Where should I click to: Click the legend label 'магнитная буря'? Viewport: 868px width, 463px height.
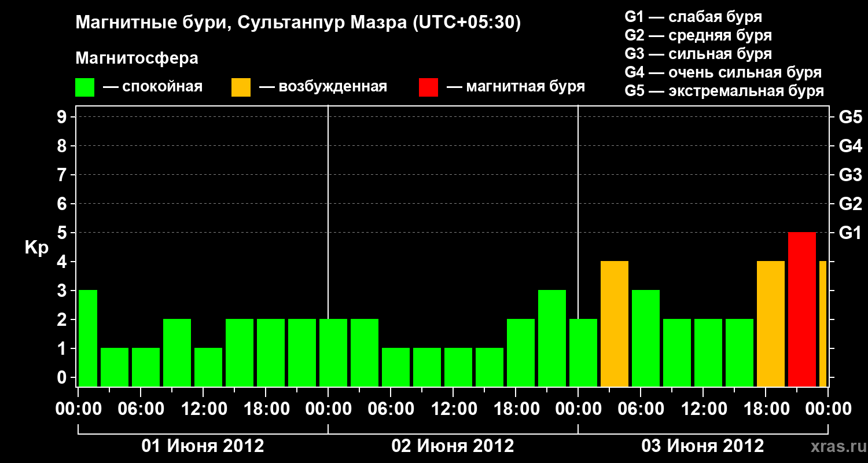[525, 87]
